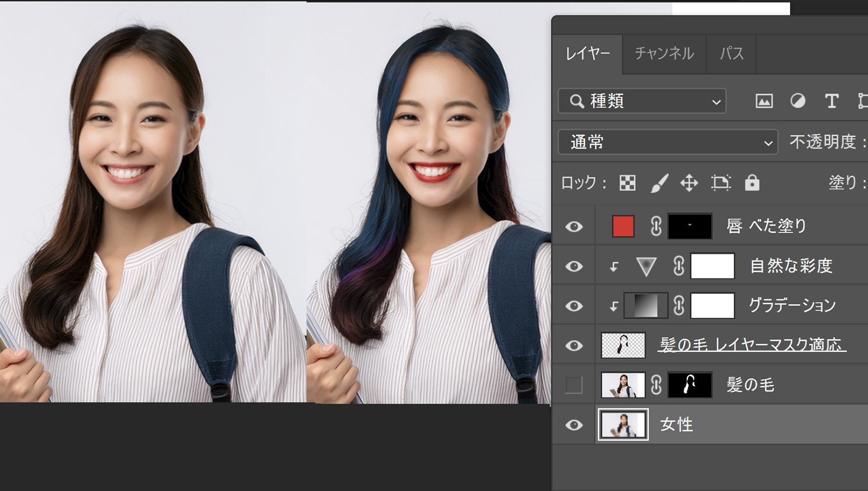
Task: Click the prevent artboard auto-nesting lock icon
Action: point(721,183)
